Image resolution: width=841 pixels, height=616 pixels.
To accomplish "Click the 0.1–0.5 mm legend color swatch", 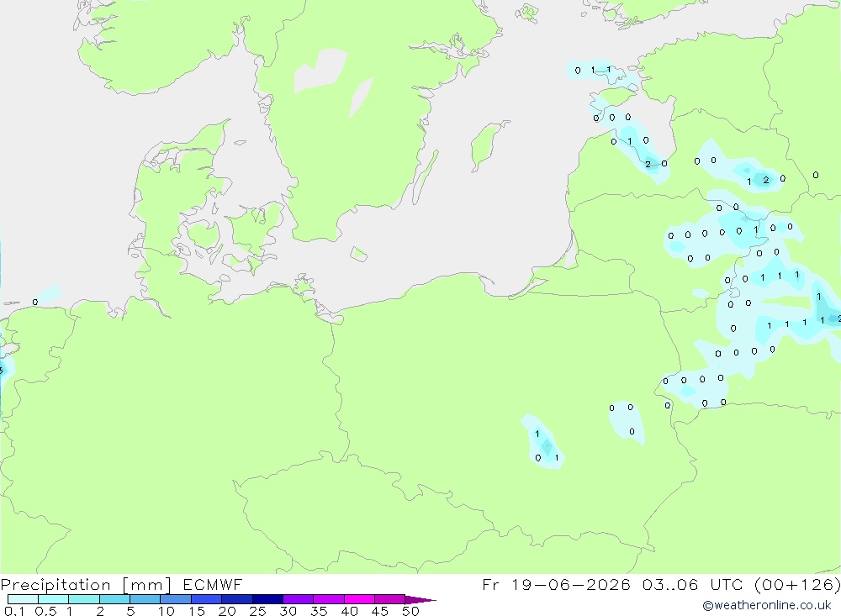I will click(x=23, y=599).
